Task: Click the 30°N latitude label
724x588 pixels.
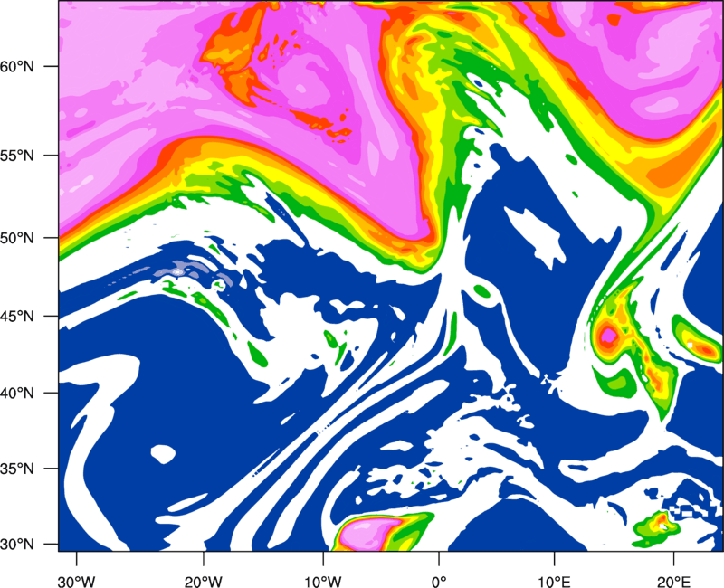Action: click(17, 545)
